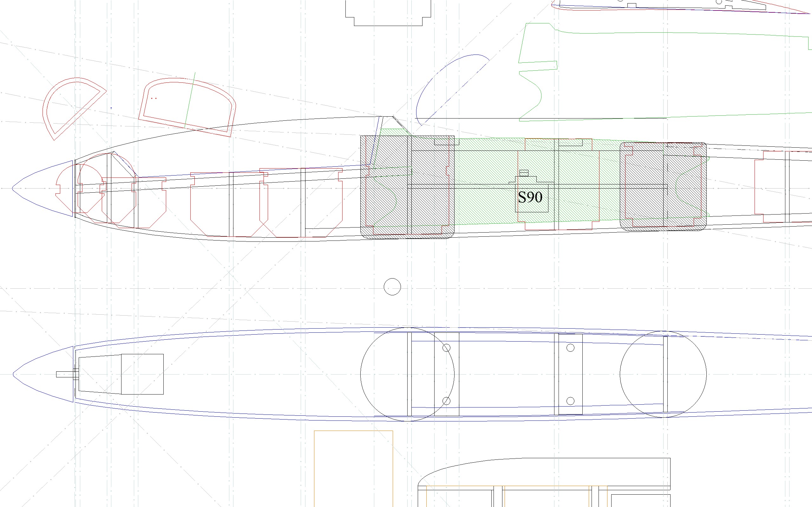Select the upper-right bolt hole circle
The height and width of the screenshot is (507, 812).
point(570,348)
